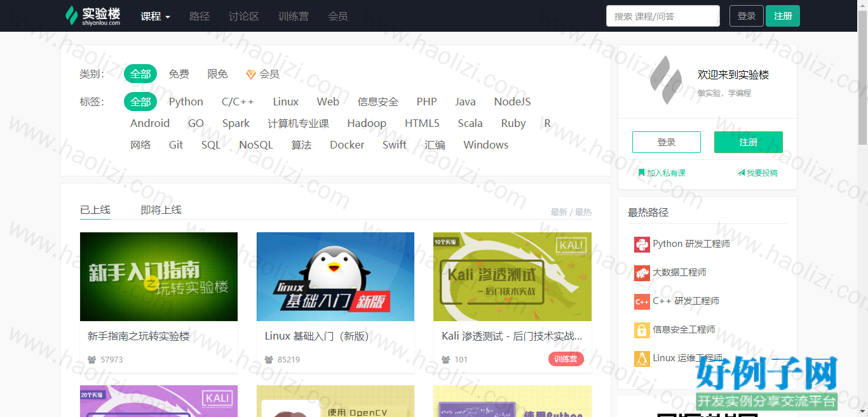Filter courses by Android tag
Viewport: 868px width, 417px height.
[150, 123]
